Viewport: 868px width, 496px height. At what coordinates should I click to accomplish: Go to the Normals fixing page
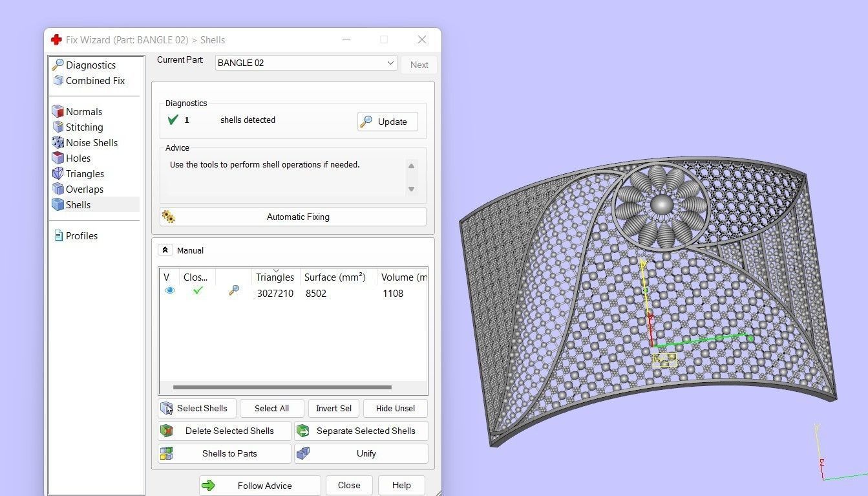coord(83,112)
